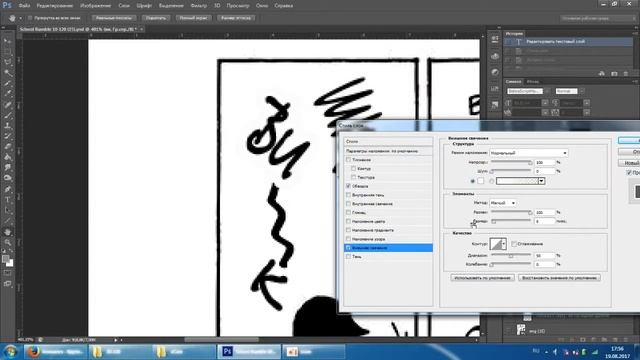Click the Диапазон range slider
The image size is (640, 360).
click(x=511, y=256)
